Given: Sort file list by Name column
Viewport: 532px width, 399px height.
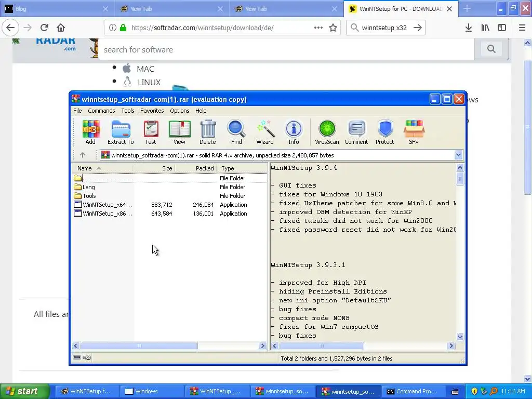Looking at the screenshot, I should tap(102, 168).
